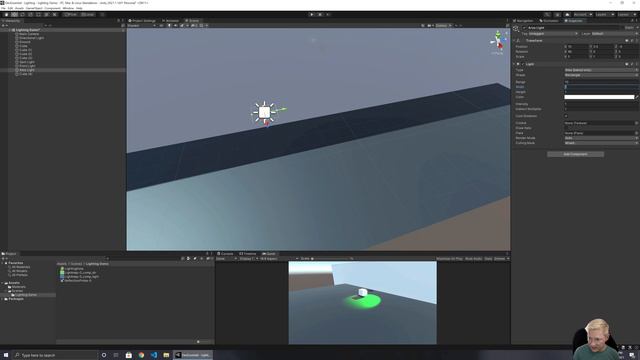Open Visual Studio Code from taskbar
This screenshot has width=640, height=360.
click(x=154, y=355)
